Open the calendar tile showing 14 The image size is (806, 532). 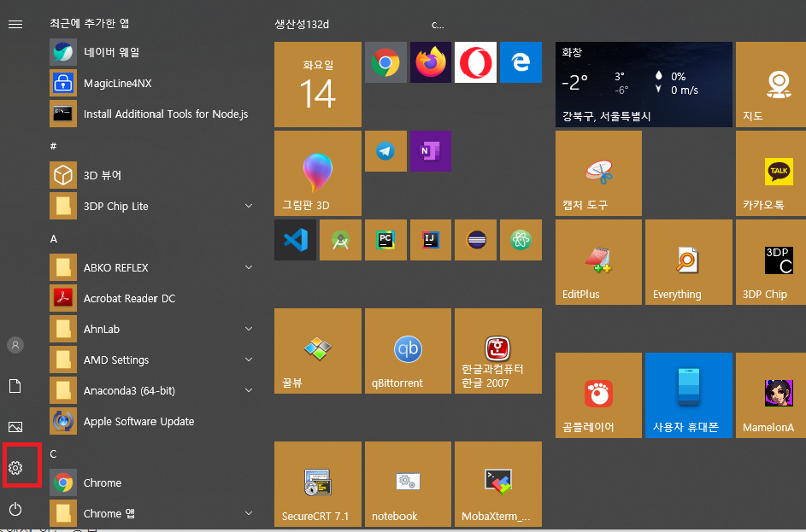point(318,85)
